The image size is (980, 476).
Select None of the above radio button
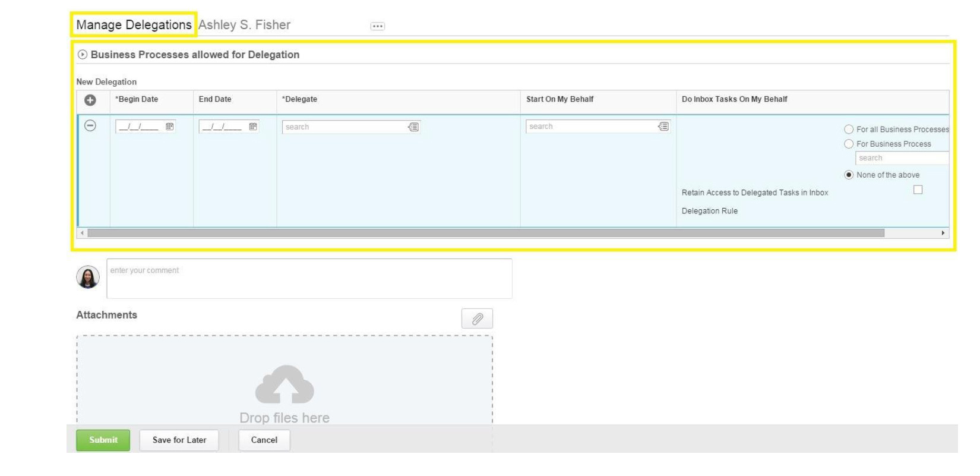click(x=849, y=175)
